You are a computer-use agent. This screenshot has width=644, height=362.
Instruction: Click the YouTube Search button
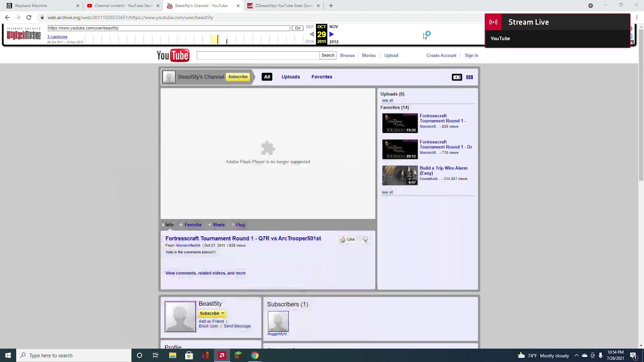(x=328, y=55)
